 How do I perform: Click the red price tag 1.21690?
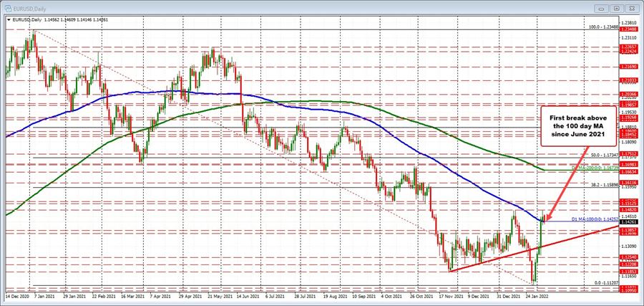click(x=628, y=66)
